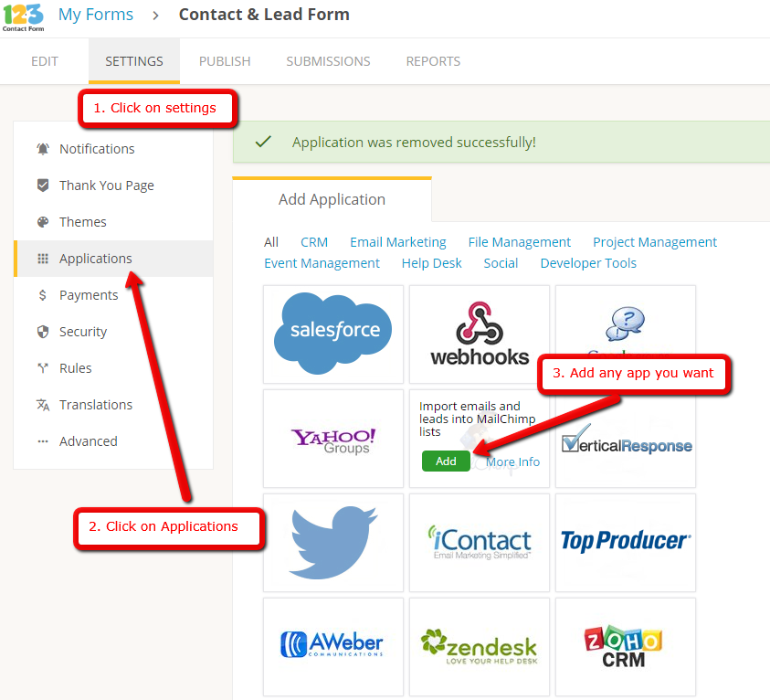Click the Thank You Page checkmark icon

(x=43, y=186)
